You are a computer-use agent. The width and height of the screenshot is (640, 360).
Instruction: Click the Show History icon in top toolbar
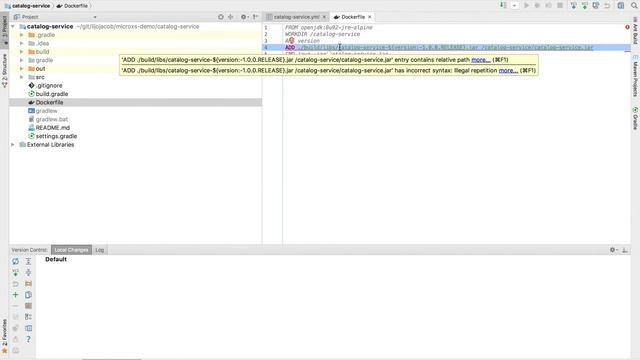(x=596, y=5)
